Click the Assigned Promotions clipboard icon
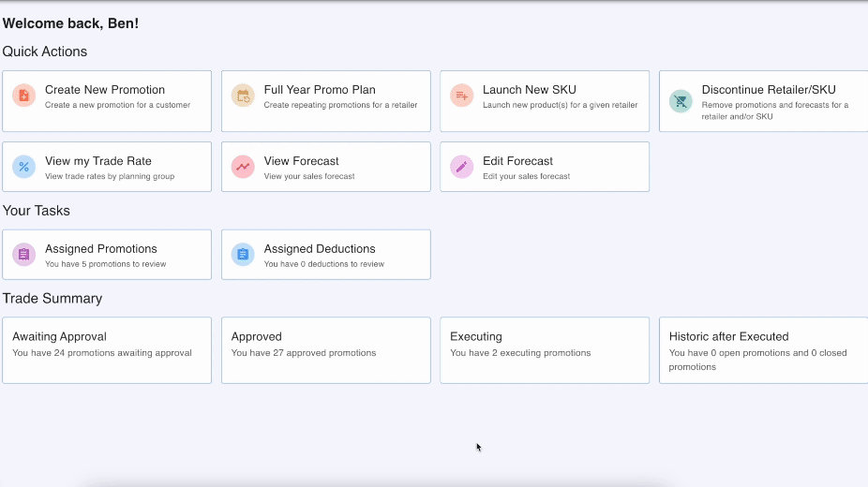Image resolution: width=868 pixels, height=487 pixels. [23, 255]
